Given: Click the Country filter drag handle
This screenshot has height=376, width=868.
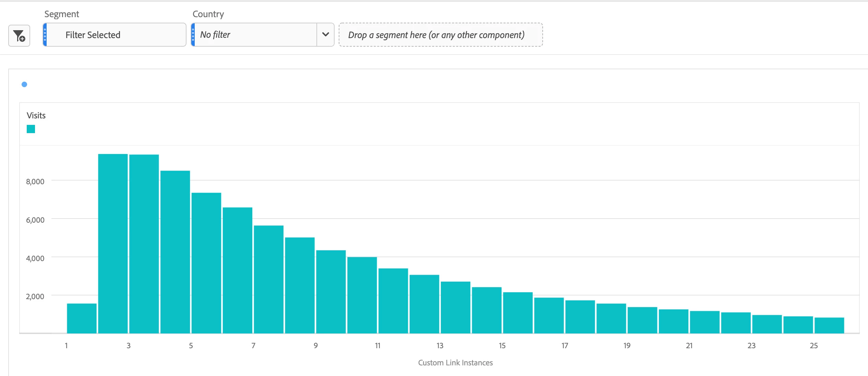Looking at the screenshot, I should [x=193, y=35].
